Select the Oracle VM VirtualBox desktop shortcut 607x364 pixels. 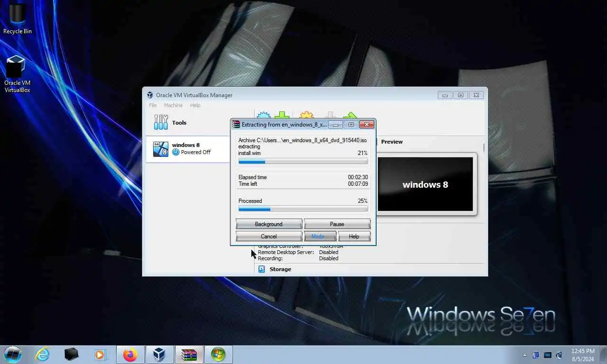[x=18, y=74]
